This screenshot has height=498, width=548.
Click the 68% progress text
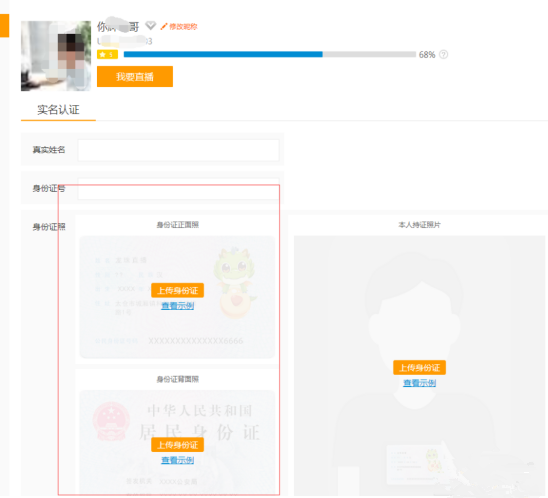coord(427,55)
